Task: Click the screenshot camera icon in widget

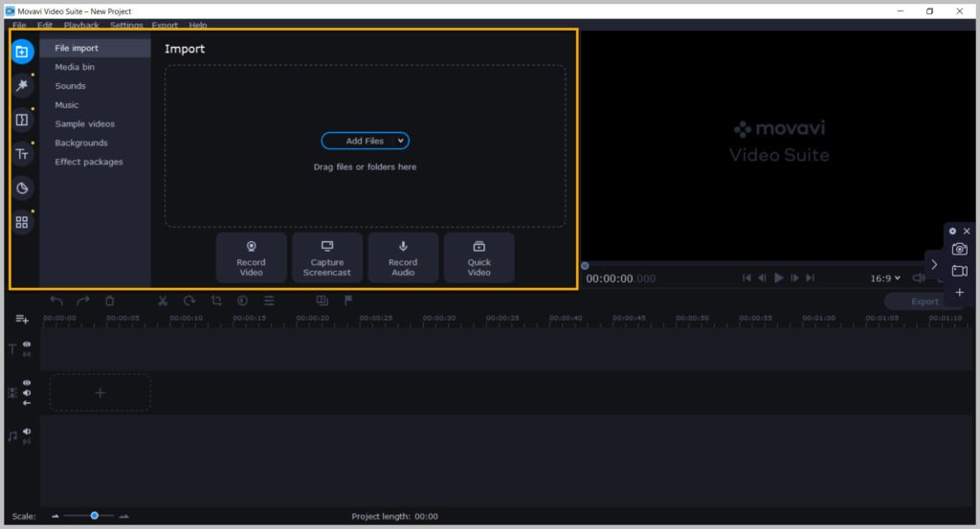Action: click(959, 250)
